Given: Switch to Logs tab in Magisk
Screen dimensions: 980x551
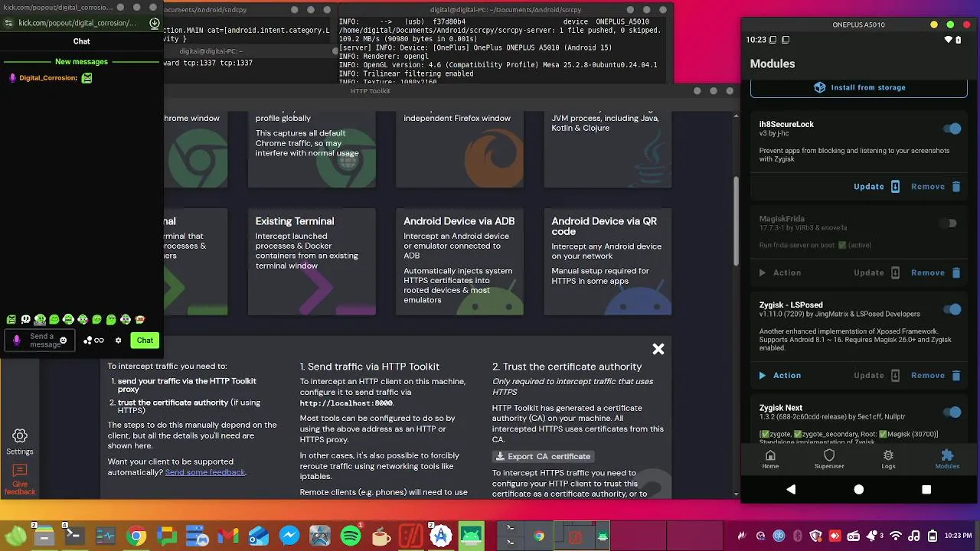Looking at the screenshot, I should click(x=888, y=459).
